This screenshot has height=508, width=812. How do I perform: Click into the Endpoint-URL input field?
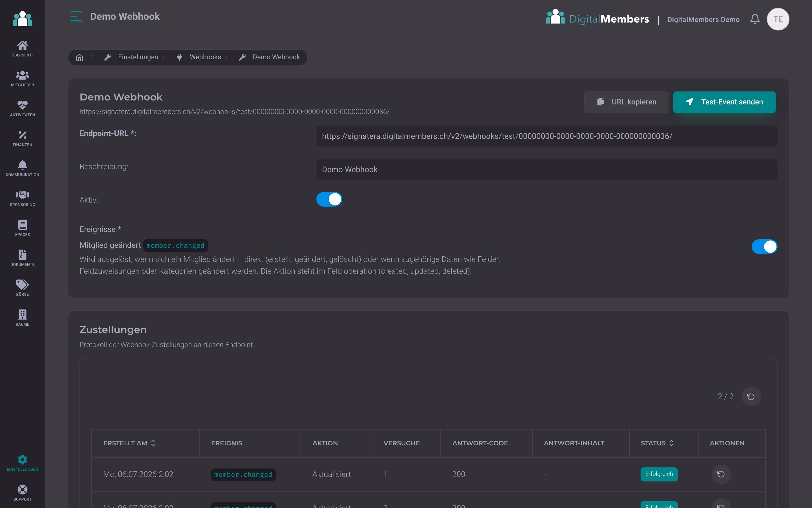point(547,136)
